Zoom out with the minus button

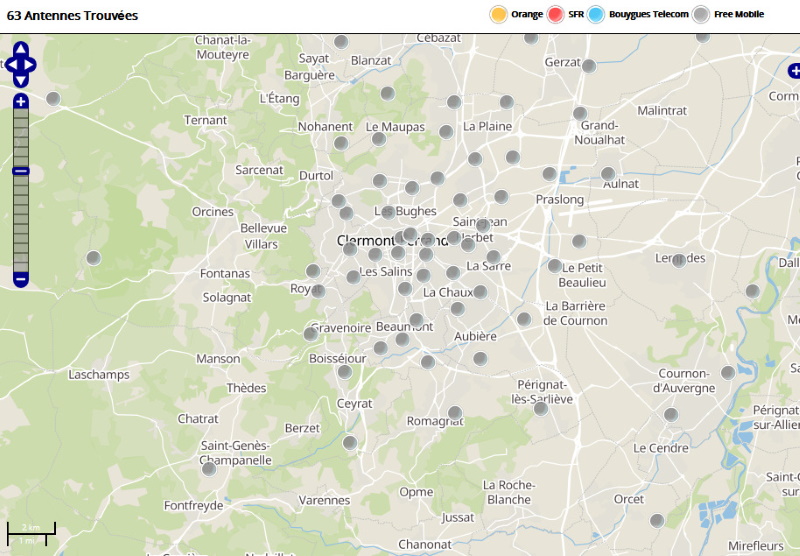pos(20,279)
